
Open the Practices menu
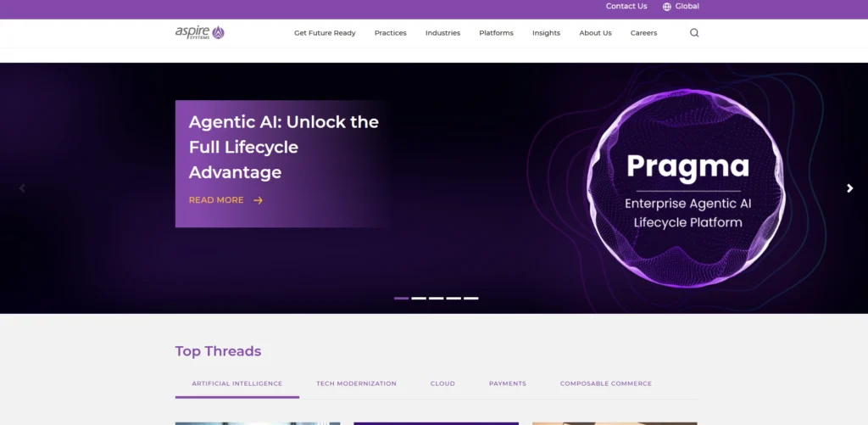click(x=390, y=33)
